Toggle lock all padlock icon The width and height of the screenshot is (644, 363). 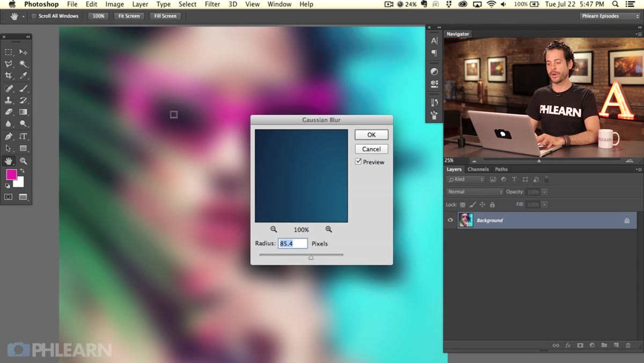[x=492, y=205]
